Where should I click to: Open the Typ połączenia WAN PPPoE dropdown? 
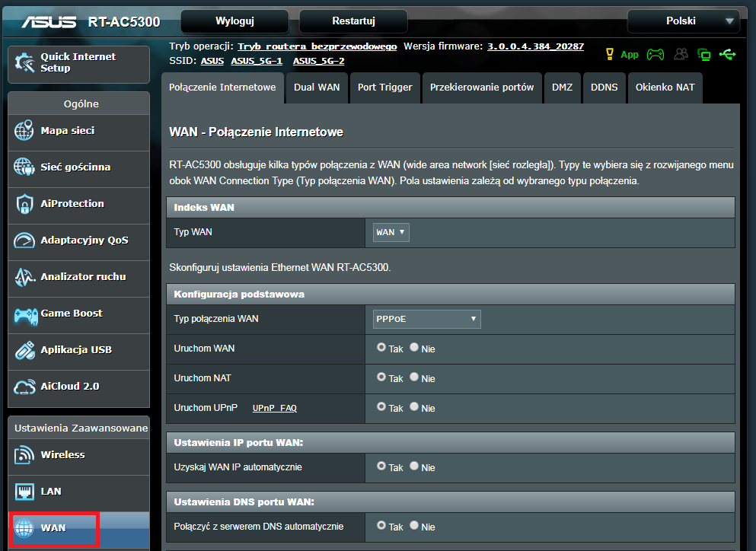[426, 319]
